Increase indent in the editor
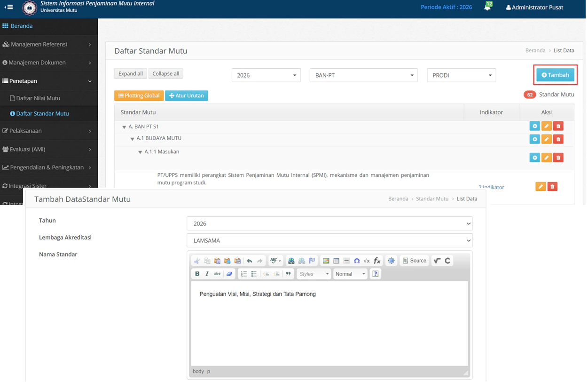 click(x=276, y=274)
